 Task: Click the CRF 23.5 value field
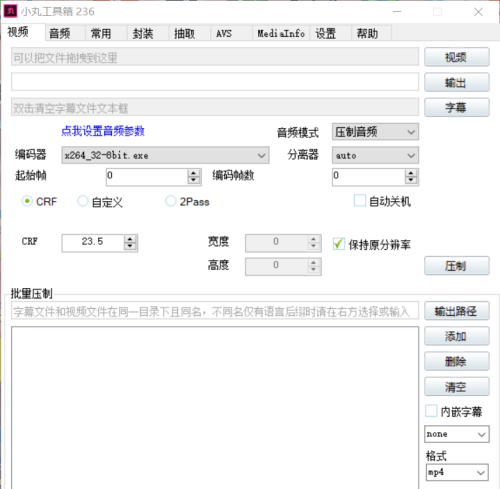93,243
